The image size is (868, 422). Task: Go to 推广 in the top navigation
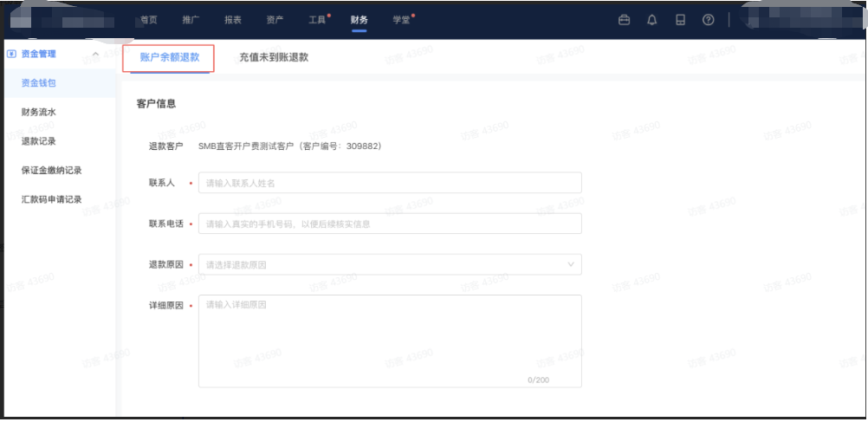pyautogui.click(x=191, y=20)
